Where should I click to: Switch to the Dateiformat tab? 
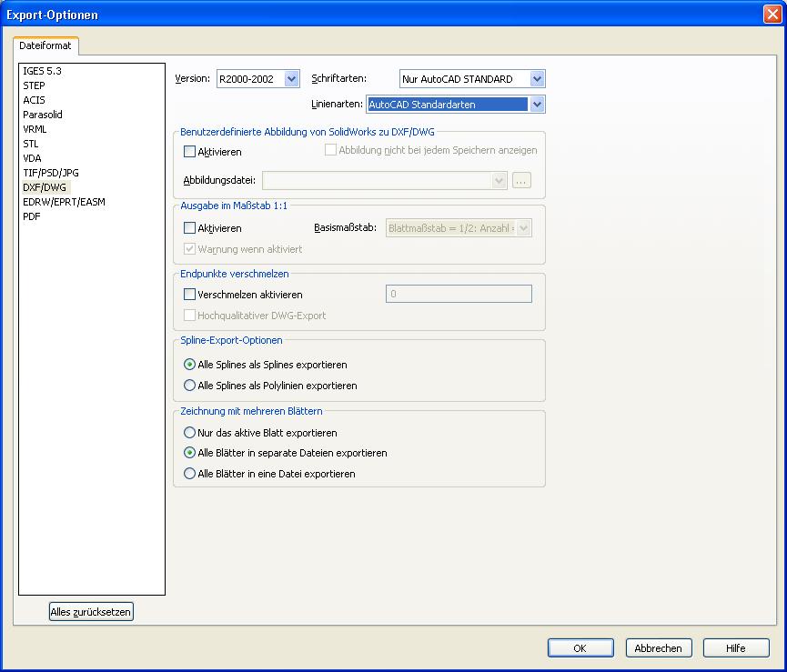(45, 45)
